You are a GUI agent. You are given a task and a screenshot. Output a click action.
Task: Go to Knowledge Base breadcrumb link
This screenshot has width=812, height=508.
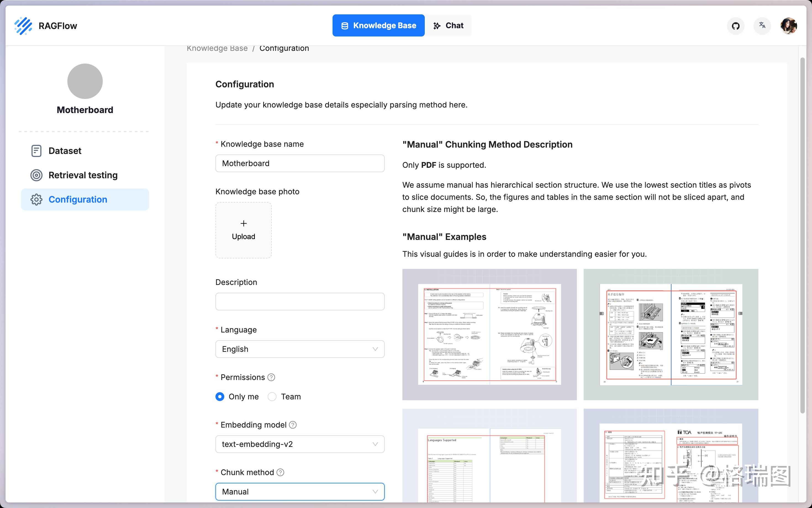click(x=217, y=48)
